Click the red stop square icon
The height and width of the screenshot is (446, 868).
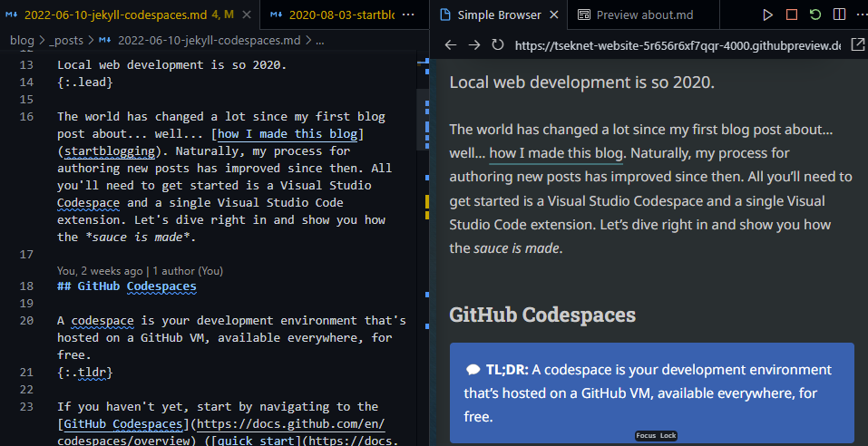point(792,15)
